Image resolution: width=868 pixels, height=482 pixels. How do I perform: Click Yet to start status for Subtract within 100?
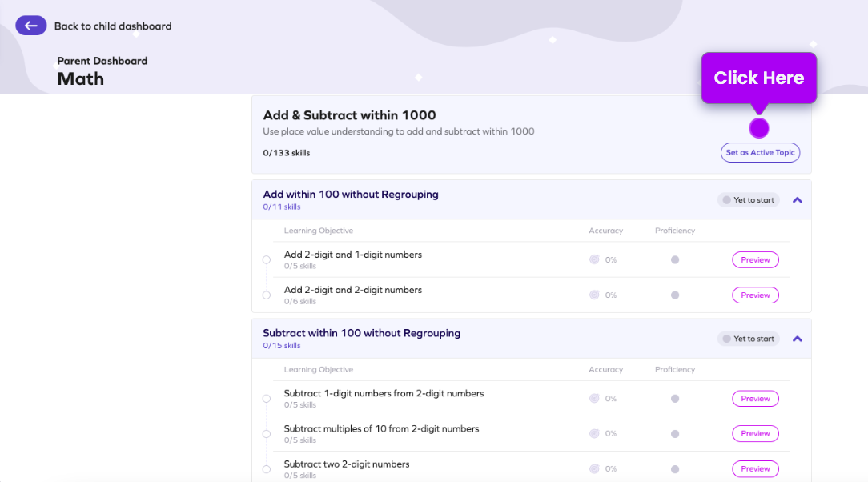[x=748, y=339]
